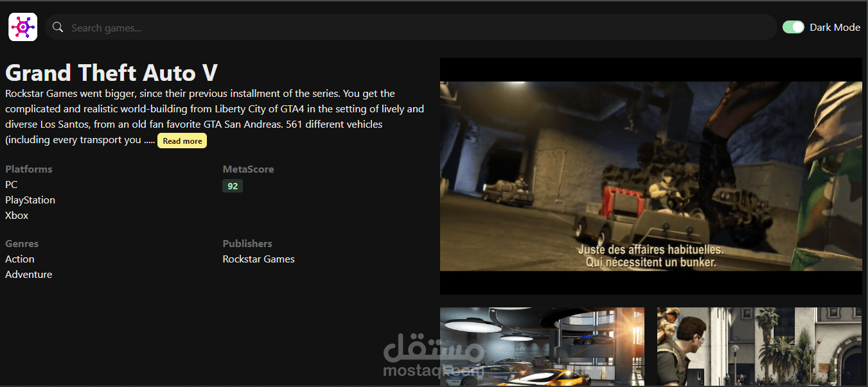Click the game description paragraph
Image resolution: width=868 pixels, height=387 pixels.
click(215, 116)
